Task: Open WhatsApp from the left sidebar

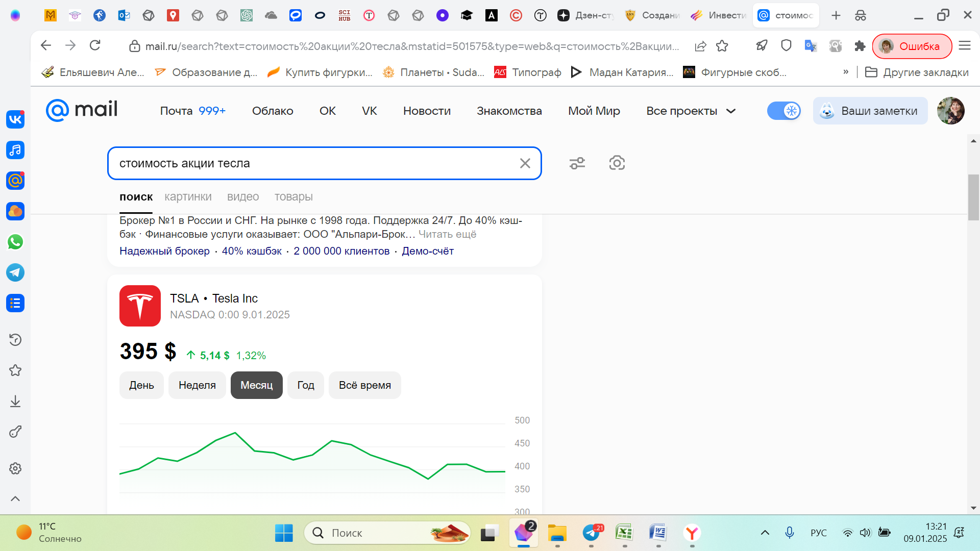Action: coord(15,242)
